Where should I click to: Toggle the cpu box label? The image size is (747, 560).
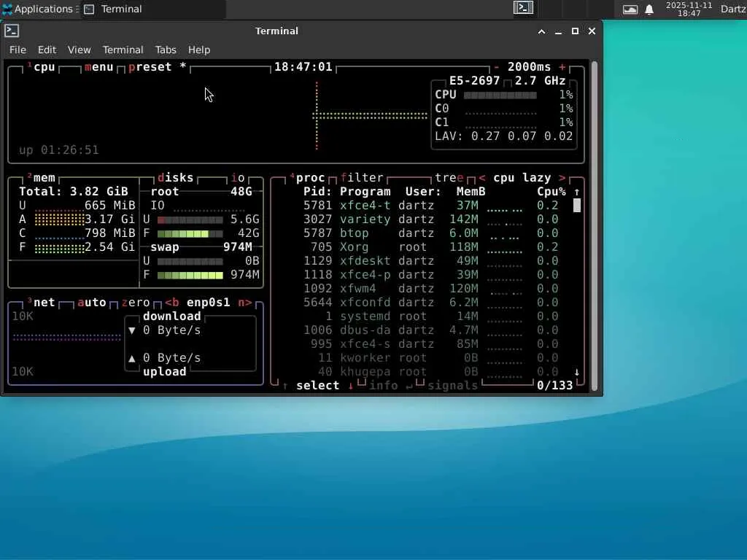41,67
